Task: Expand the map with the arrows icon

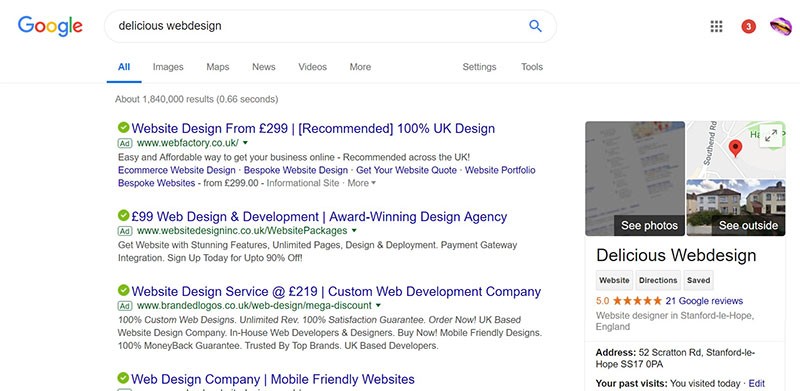Action: click(x=771, y=135)
